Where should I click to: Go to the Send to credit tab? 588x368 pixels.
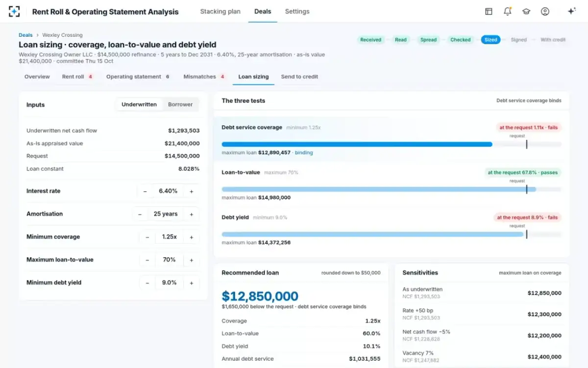tap(299, 77)
